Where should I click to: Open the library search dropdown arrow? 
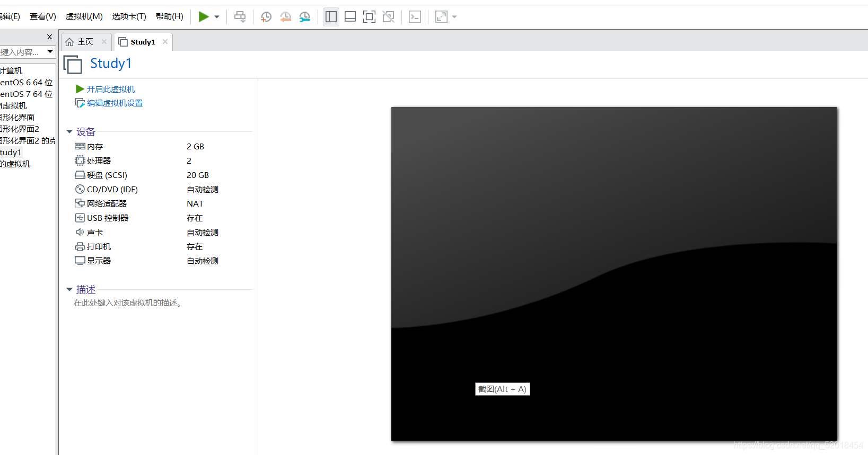(x=50, y=52)
